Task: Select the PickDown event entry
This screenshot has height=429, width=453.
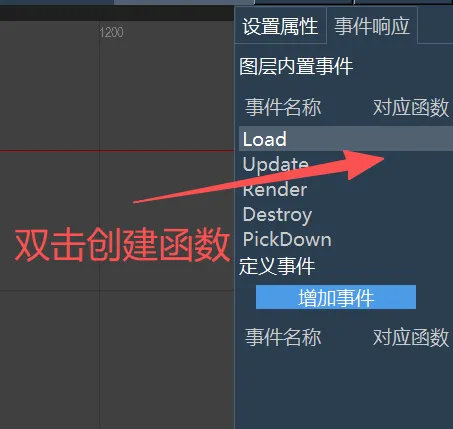Action: pos(287,239)
